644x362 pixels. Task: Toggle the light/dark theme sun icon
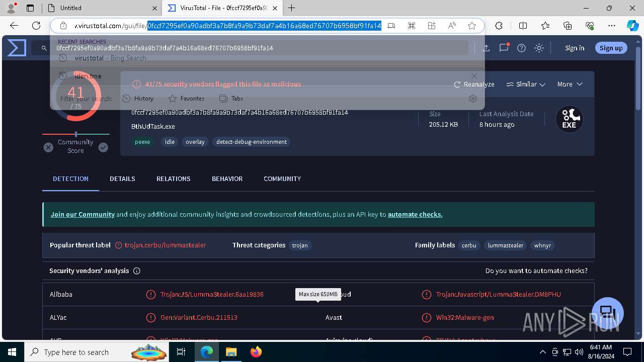pos(539,48)
